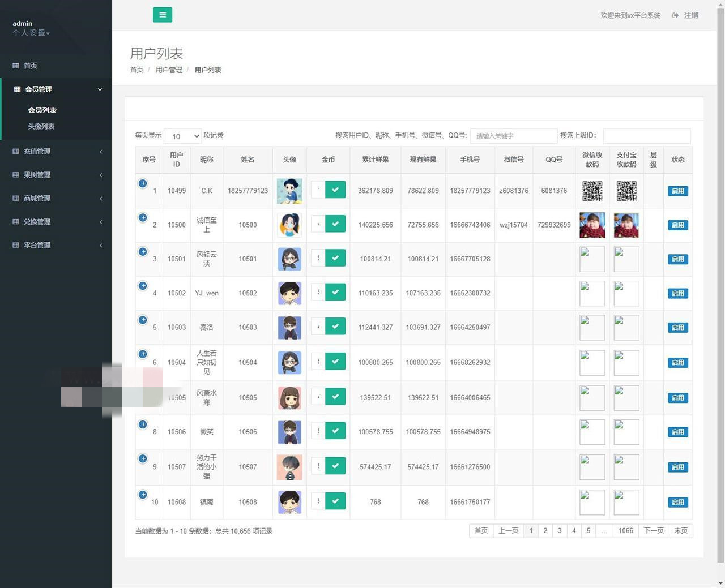Screen dimensions: 725x588
Task: Open the admin 个人设置 dropdown
Action: pyautogui.click(x=32, y=33)
